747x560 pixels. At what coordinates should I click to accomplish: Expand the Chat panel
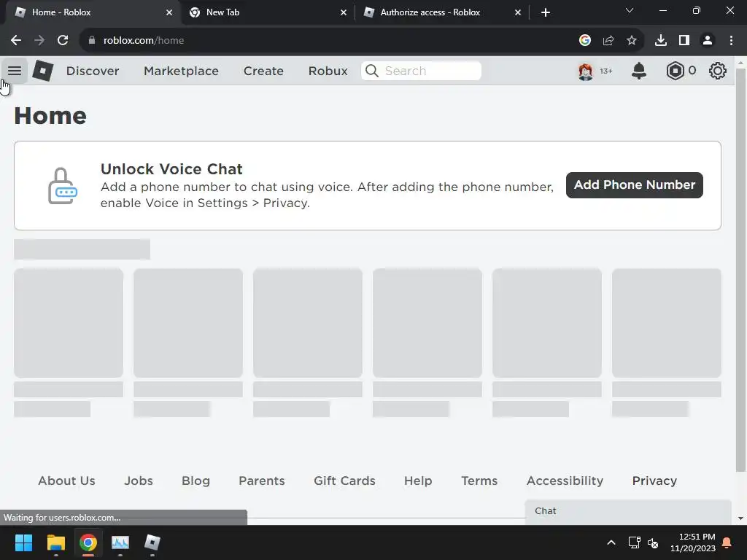pos(628,511)
